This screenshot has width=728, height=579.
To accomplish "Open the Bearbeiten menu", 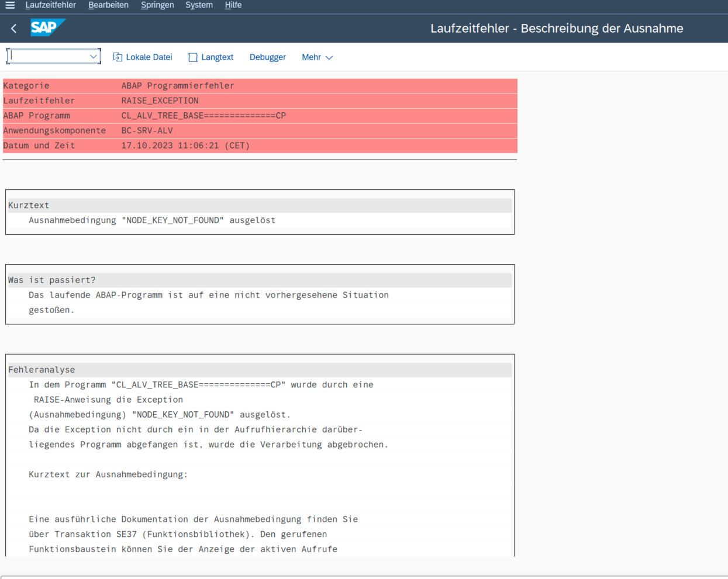I will (x=108, y=5).
